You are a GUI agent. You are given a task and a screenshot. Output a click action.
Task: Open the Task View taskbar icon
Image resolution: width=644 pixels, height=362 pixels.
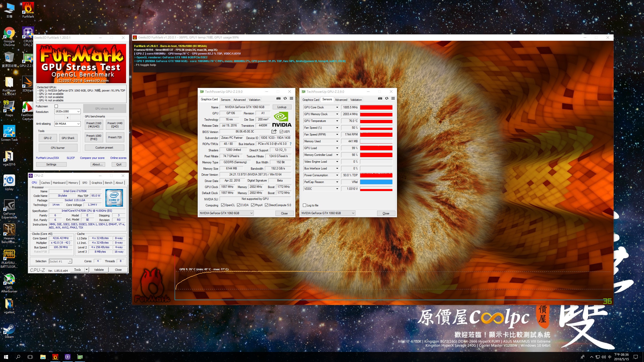(30, 357)
